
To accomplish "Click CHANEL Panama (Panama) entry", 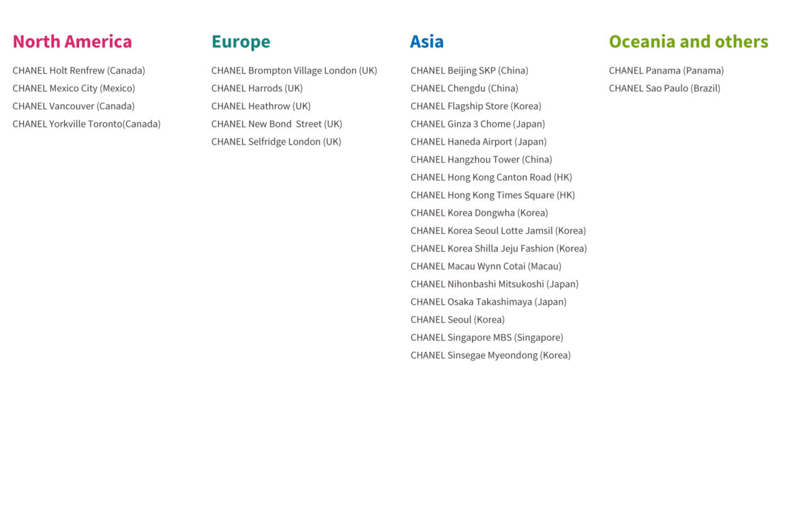I will click(666, 70).
